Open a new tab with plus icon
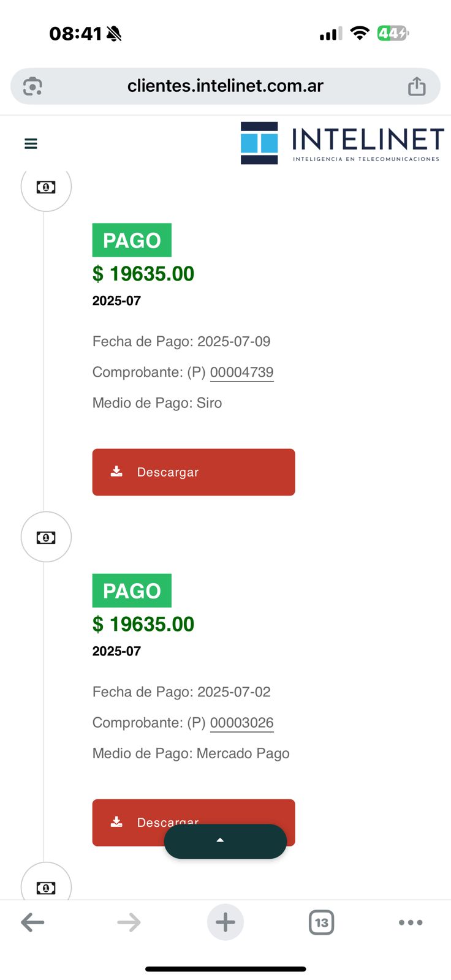Image resolution: width=451 pixels, height=980 pixels. [x=225, y=922]
